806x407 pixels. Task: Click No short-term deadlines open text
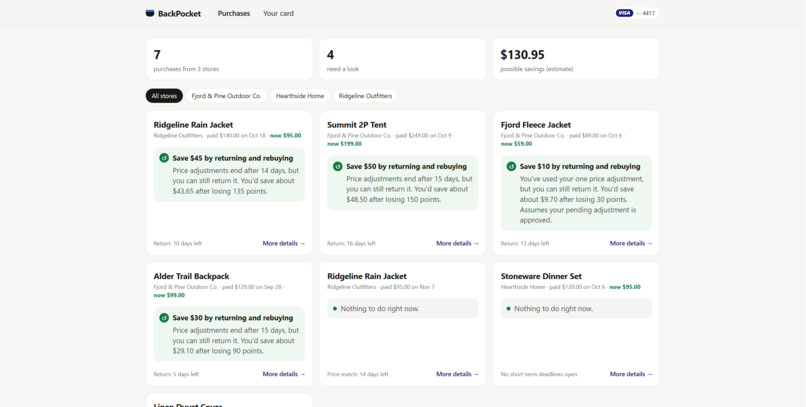[x=539, y=375]
